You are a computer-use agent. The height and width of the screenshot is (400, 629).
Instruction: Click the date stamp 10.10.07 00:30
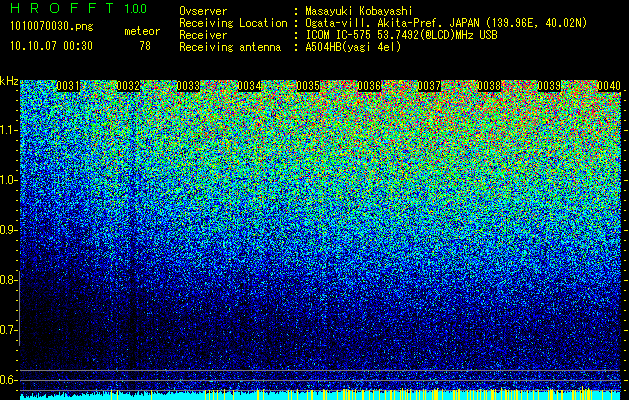[x=51, y=46]
